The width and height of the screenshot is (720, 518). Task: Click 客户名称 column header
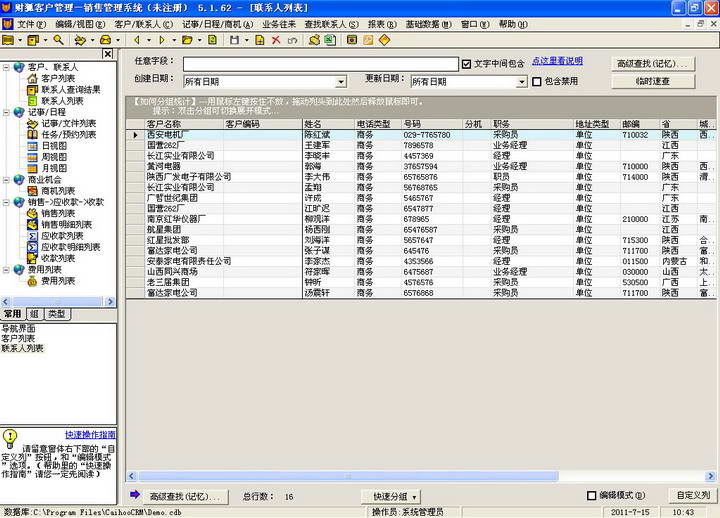(184, 124)
